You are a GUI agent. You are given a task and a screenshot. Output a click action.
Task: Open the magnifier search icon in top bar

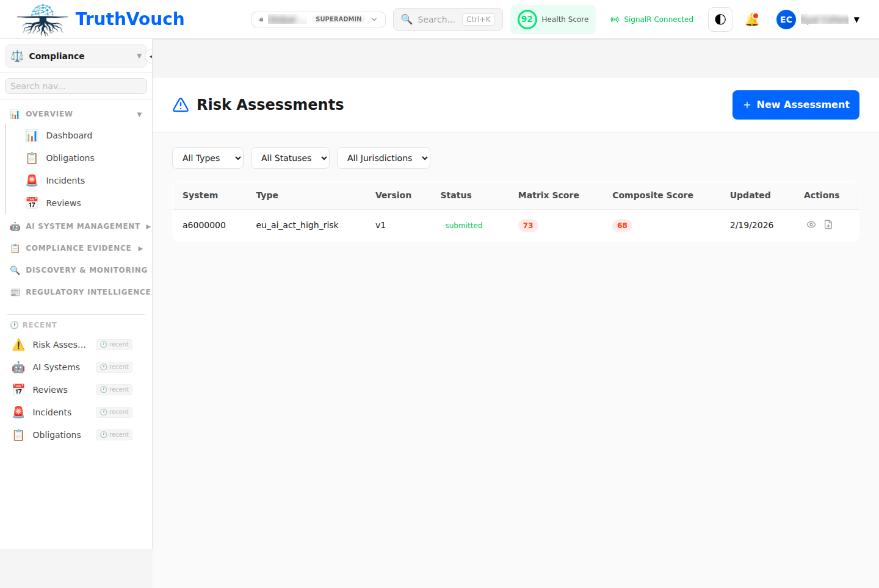click(x=407, y=19)
